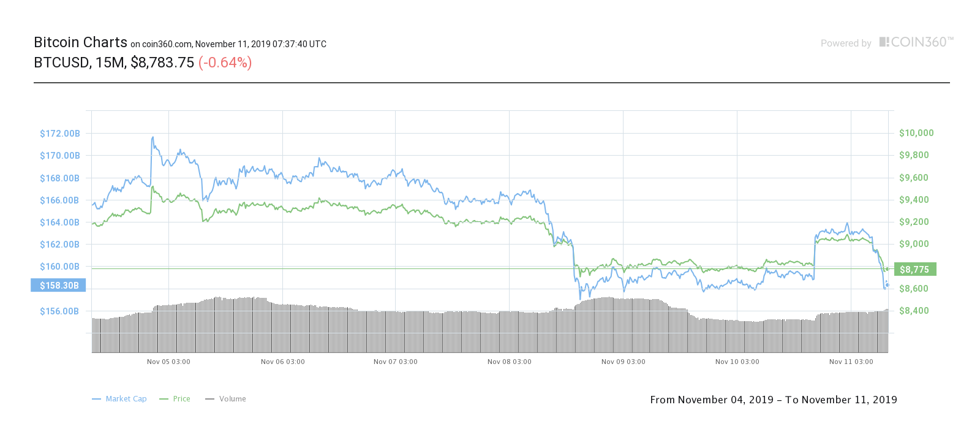Select the Nov 08 03:00 time label
Image resolution: width=980 pixels, height=429 pixels.
click(x=510, y=362)
